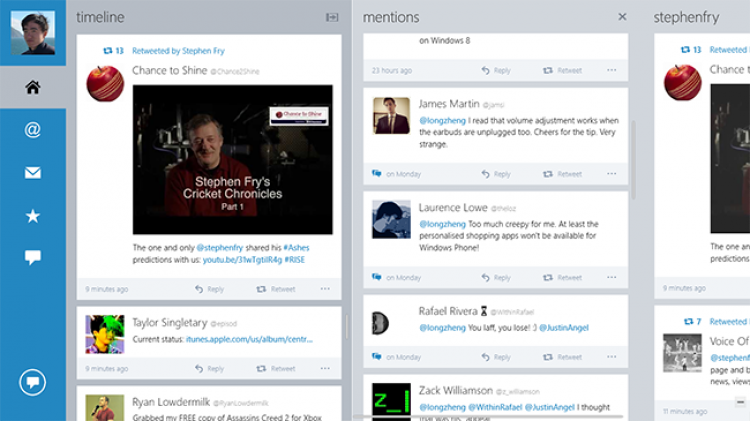The image size is (750, 421).
Task: Compose a new tweet with round bubble button
Action: coord(33,382)
